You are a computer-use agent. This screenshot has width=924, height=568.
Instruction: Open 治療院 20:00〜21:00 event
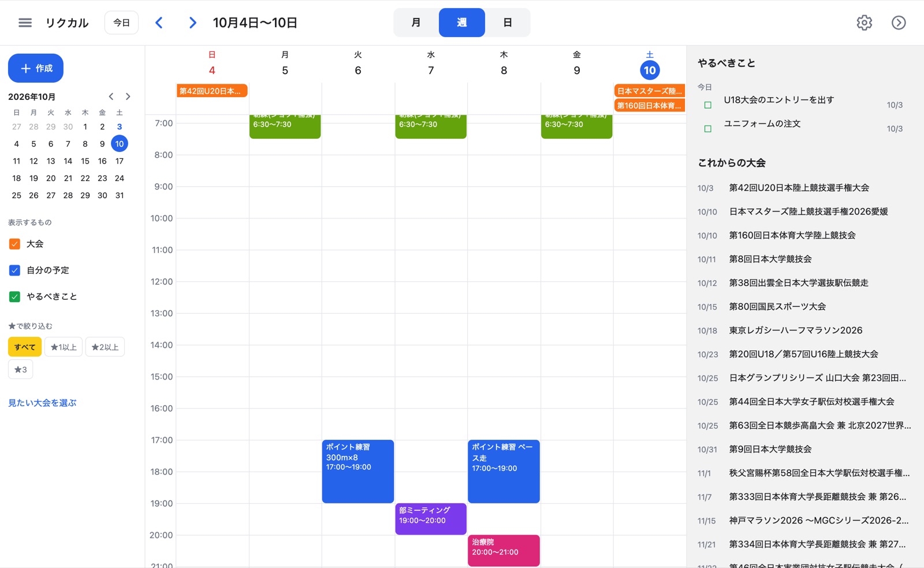[x=504, y=550]
